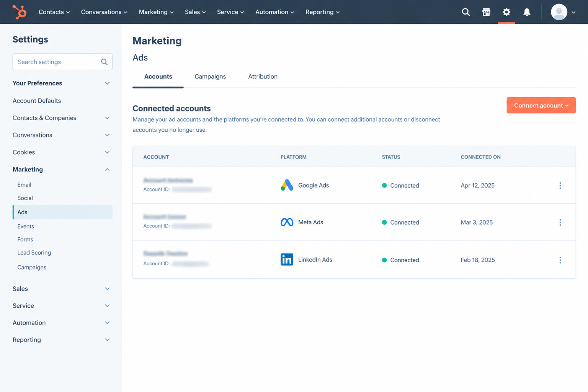Open the notifications bell
The width and height of the screenshot is (588, 392).
tap(527, 12)
